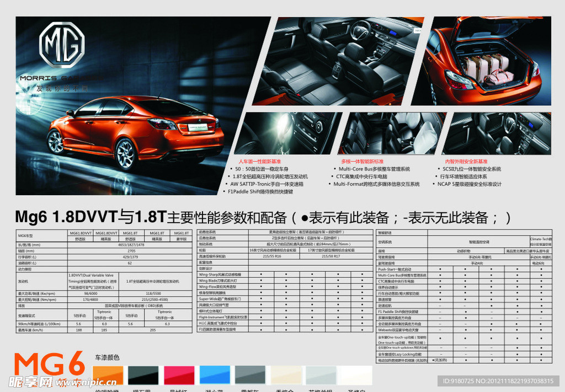The height and width of the screenshot is (392, 565).
Task: Click the power value 118/5500
Action: pos(153,294)
